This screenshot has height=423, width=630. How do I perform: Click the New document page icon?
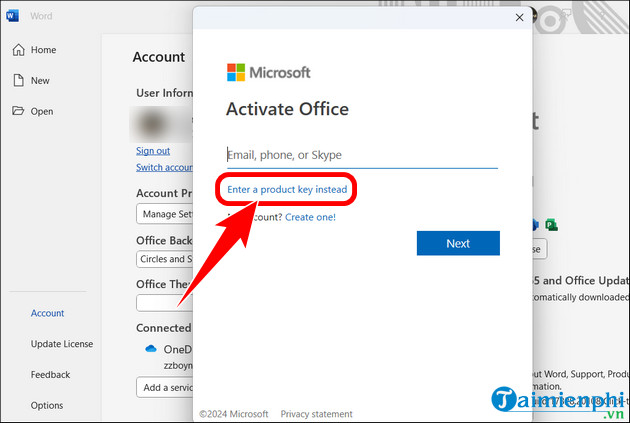tap(18, 80)
